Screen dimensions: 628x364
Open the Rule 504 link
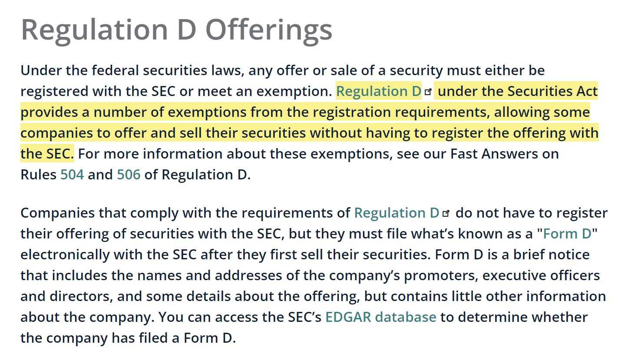point(72,175)
